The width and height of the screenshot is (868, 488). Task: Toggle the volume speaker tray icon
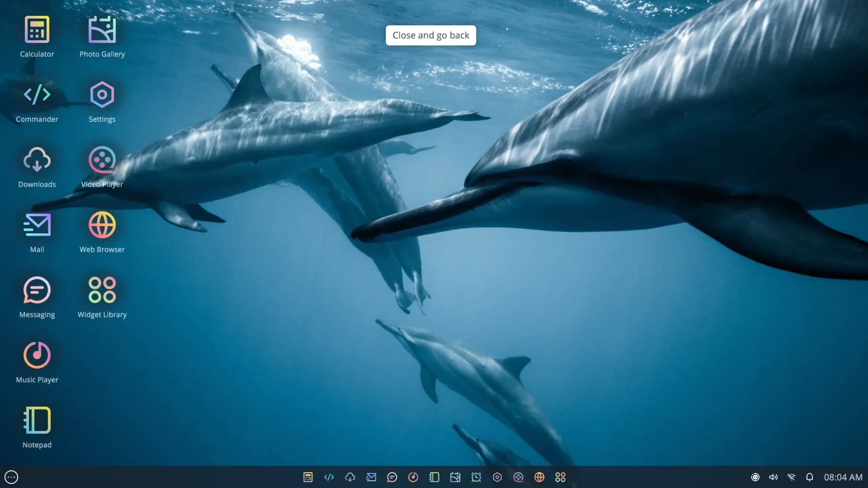point(773,477)
